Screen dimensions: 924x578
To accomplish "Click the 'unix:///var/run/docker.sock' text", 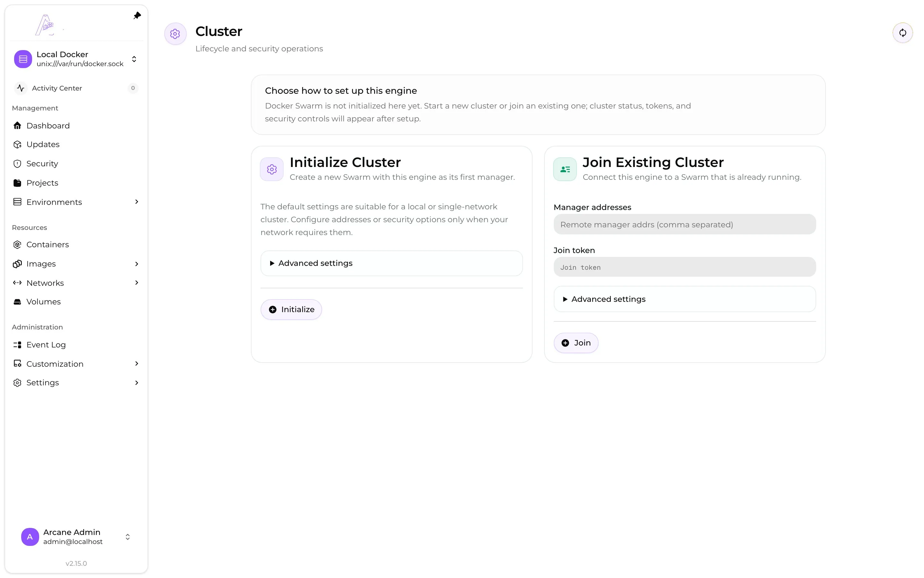I will coord(80,64).
